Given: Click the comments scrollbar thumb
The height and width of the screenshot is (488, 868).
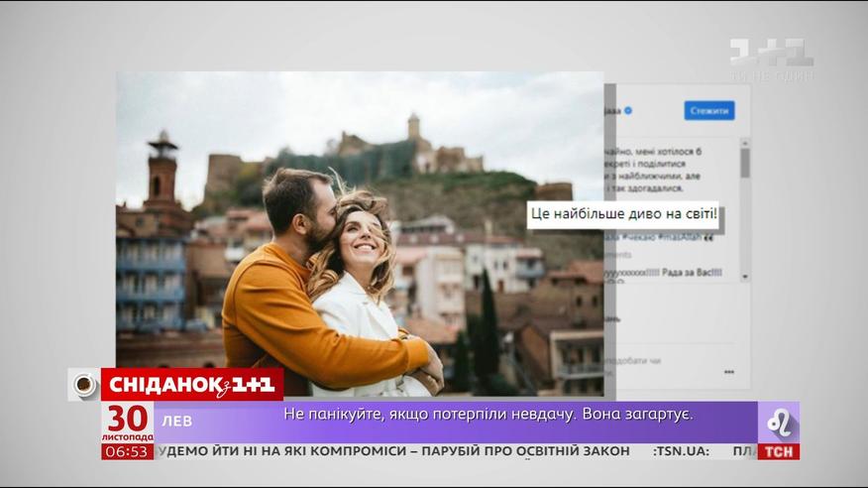Looking at the screenshot, I should pos(745,164).
